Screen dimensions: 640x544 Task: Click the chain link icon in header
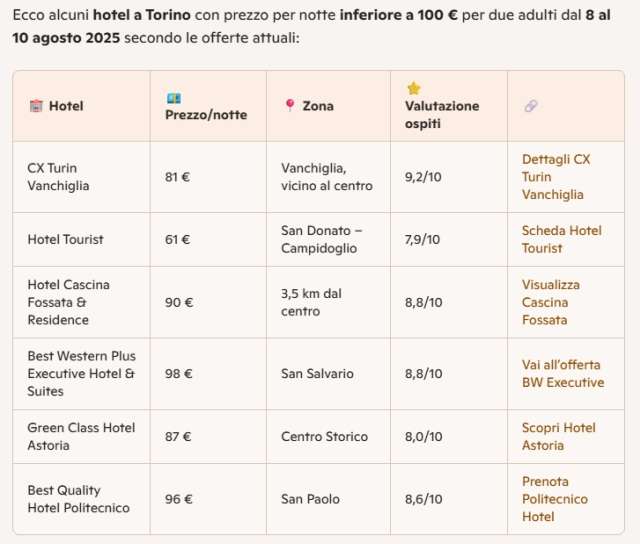(x=530, y=106)
